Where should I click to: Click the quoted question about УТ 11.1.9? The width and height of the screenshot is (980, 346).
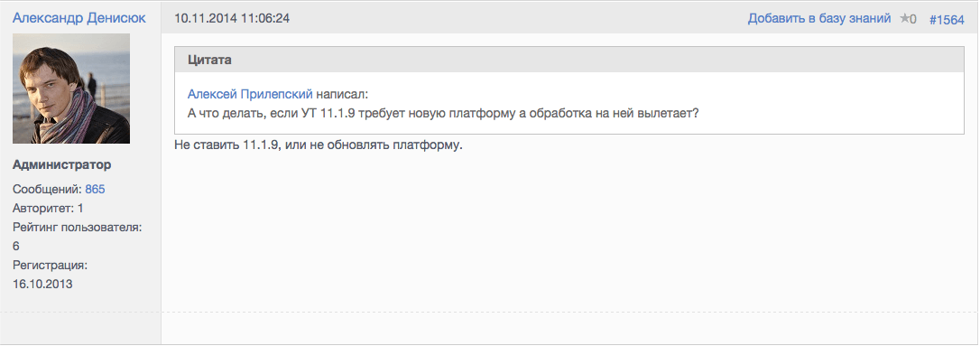click(442, 115)
